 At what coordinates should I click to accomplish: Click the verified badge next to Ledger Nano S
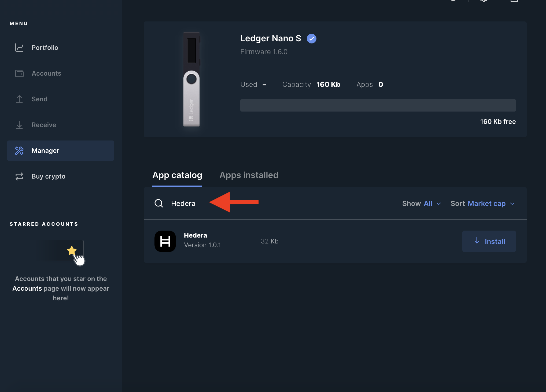311,39
